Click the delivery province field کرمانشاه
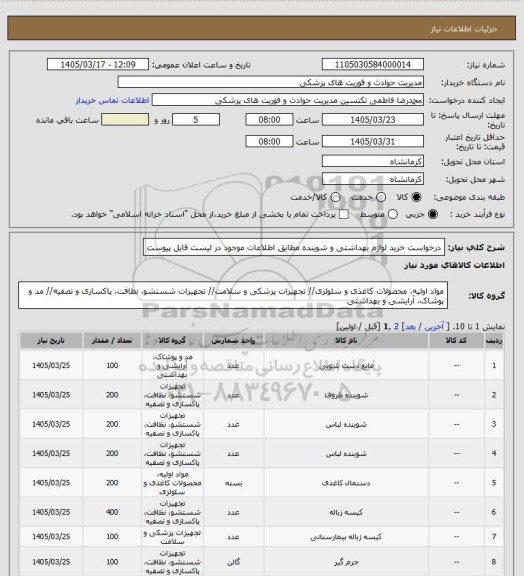The height and width of the screenshot is (576, 524). coord(373,161)
